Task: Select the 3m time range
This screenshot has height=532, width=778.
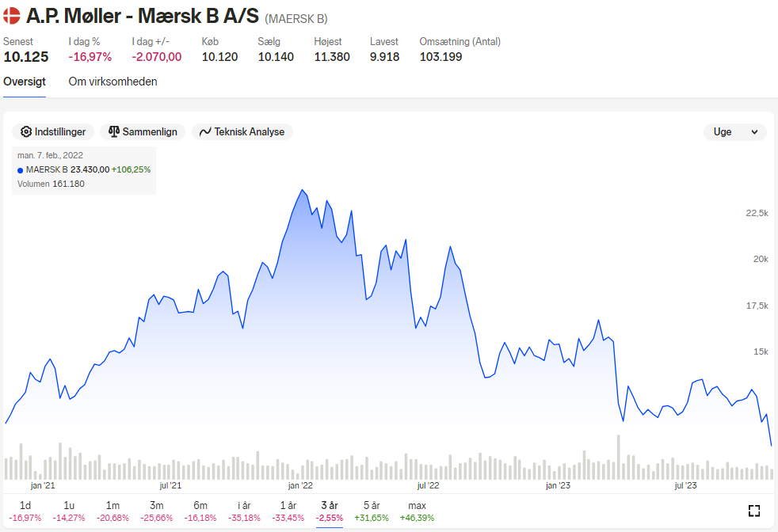Action: click(x=156, y=511)
